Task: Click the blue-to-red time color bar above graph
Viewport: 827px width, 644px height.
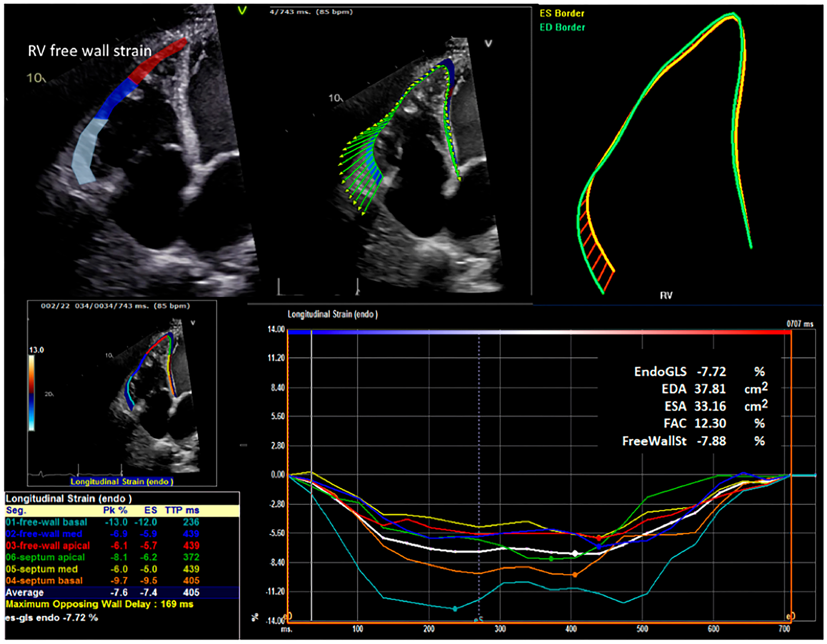Action: 539,332
